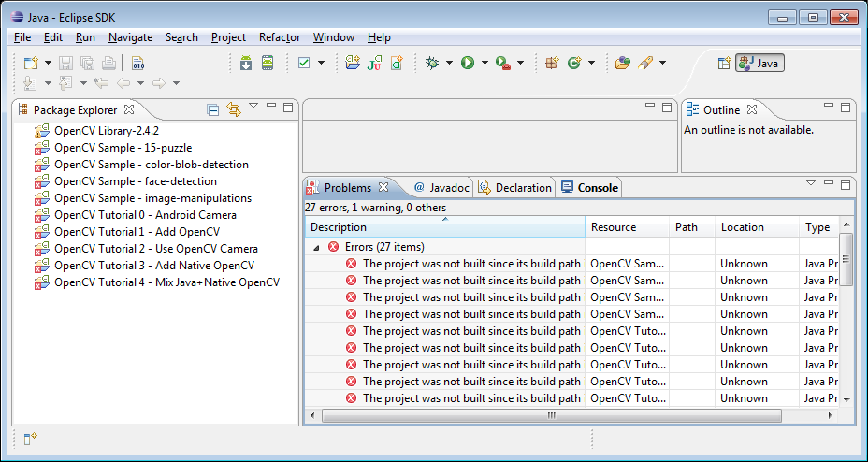Click the Problems horizontal scrollbar thumb
The width and height of the screenshot is (868, 462).
551,415
